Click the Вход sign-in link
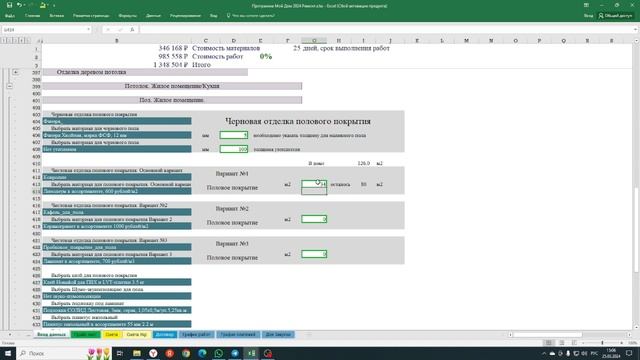The image size is (640, 360). pos(588,16)
